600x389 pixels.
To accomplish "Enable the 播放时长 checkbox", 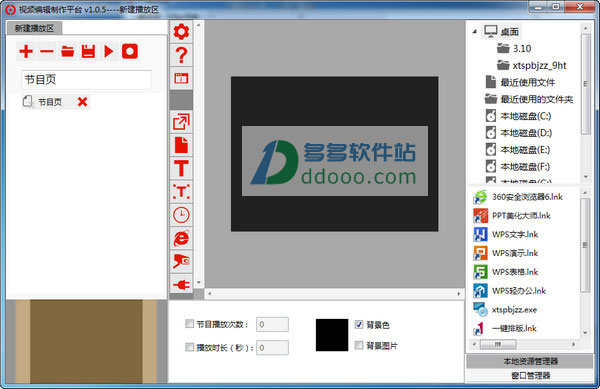I will click(189, 347).
